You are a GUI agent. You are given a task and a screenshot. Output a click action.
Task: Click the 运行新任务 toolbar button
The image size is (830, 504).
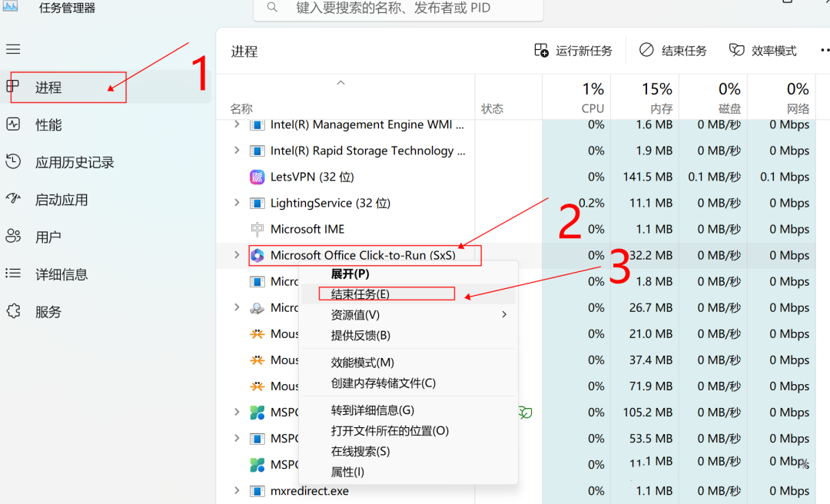pyautogui.click(x=573, y=51)
